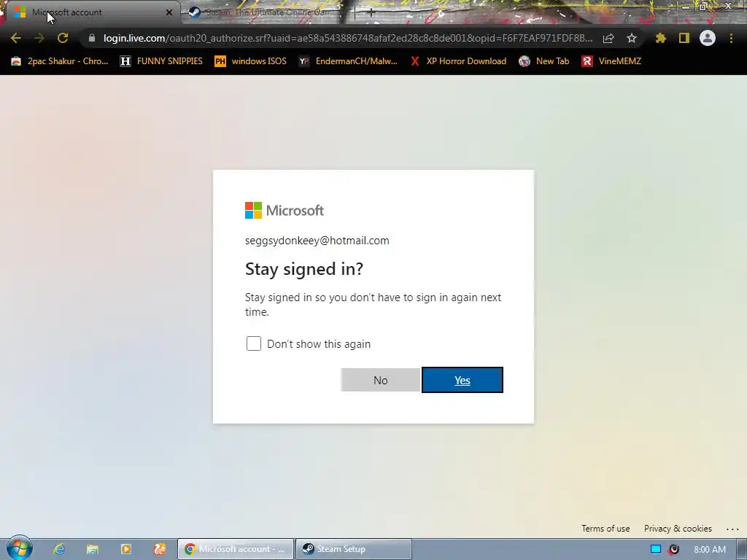Click the 8:00 AM clock
This screenshot has width=747, height=560.
click(x=710, y=550)
